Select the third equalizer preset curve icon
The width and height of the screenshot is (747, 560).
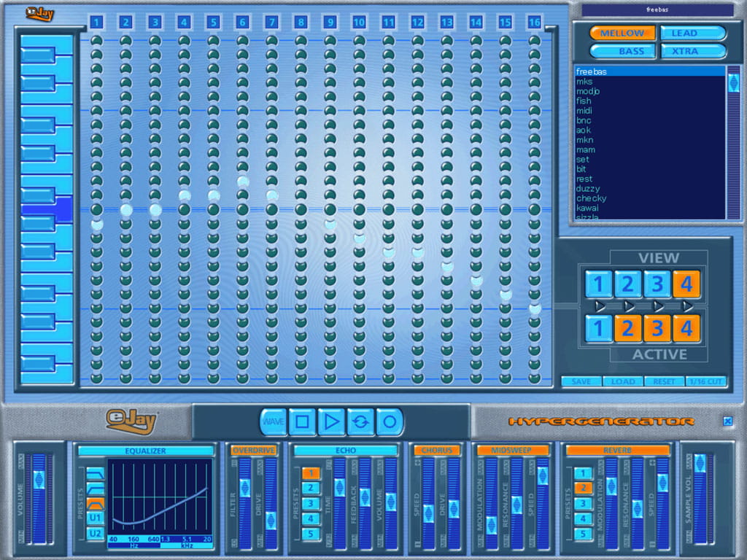(x=96, y=503)
